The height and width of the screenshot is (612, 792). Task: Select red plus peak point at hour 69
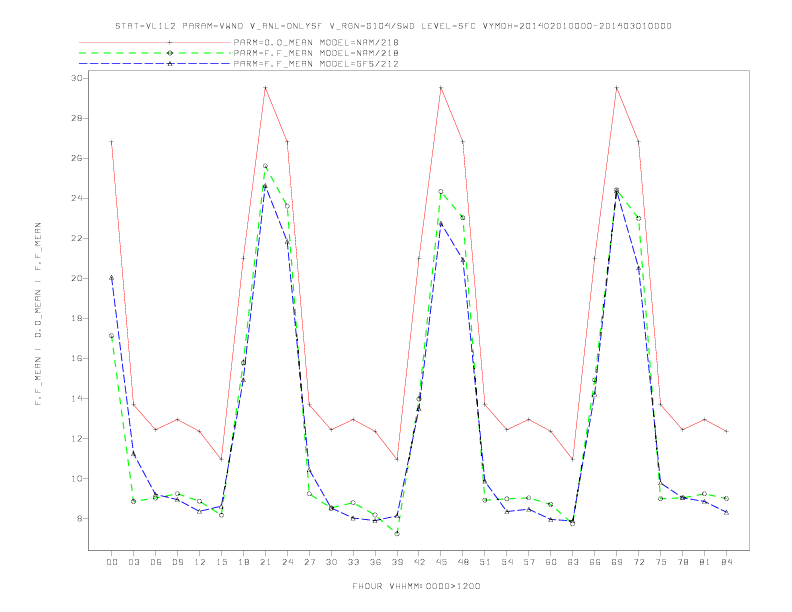[x=617, y=88]
